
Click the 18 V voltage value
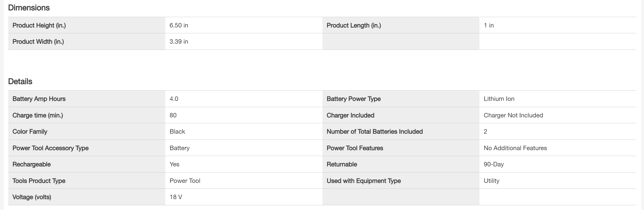(176, 197)
